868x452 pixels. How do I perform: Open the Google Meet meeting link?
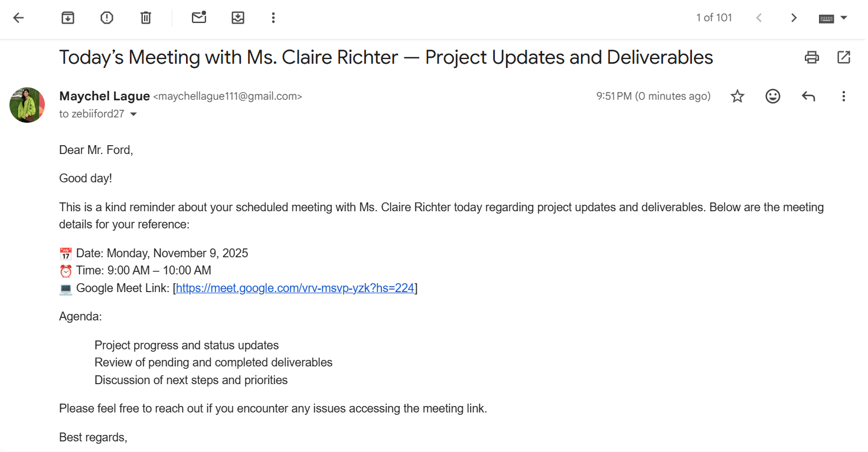(x=295, y=288)
